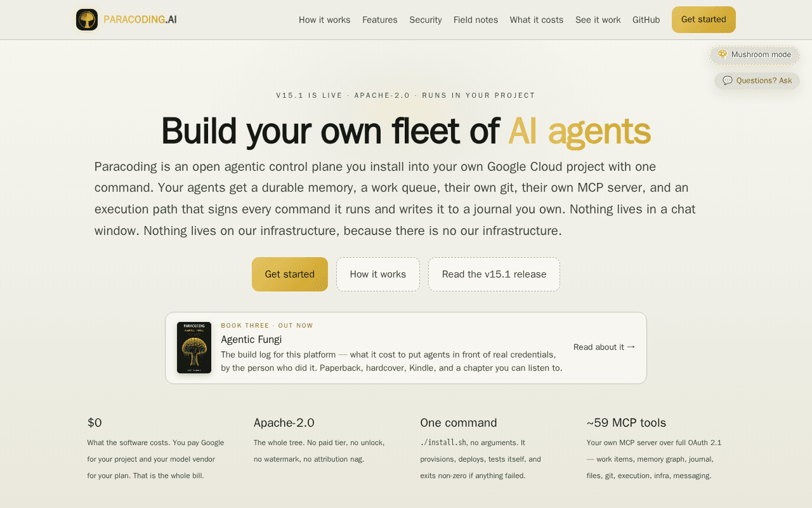The height and width of the screenshot is (508, 812).
Task: Follow the Read about it arrow link
Action: coord(605,347)
